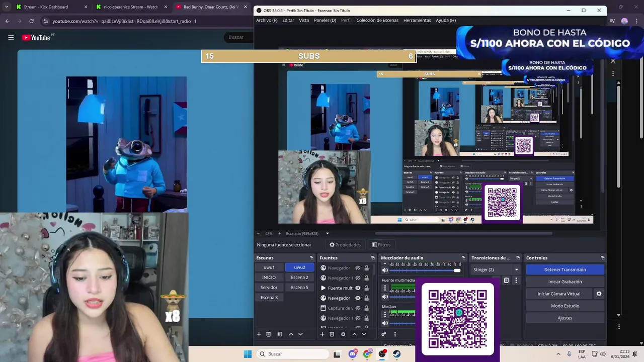Open Colección de Escenas menu
The width and height of the screenshot is (644, 362).
coord(377,20)
